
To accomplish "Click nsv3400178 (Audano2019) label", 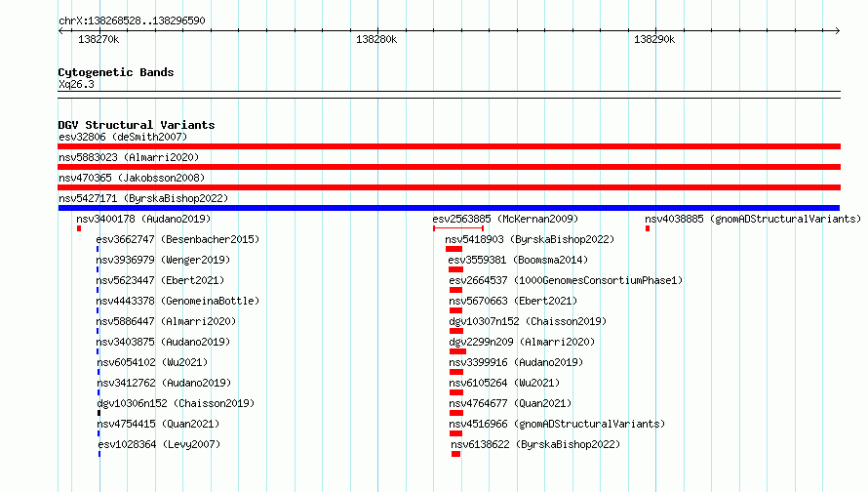I will pos(143,219).
